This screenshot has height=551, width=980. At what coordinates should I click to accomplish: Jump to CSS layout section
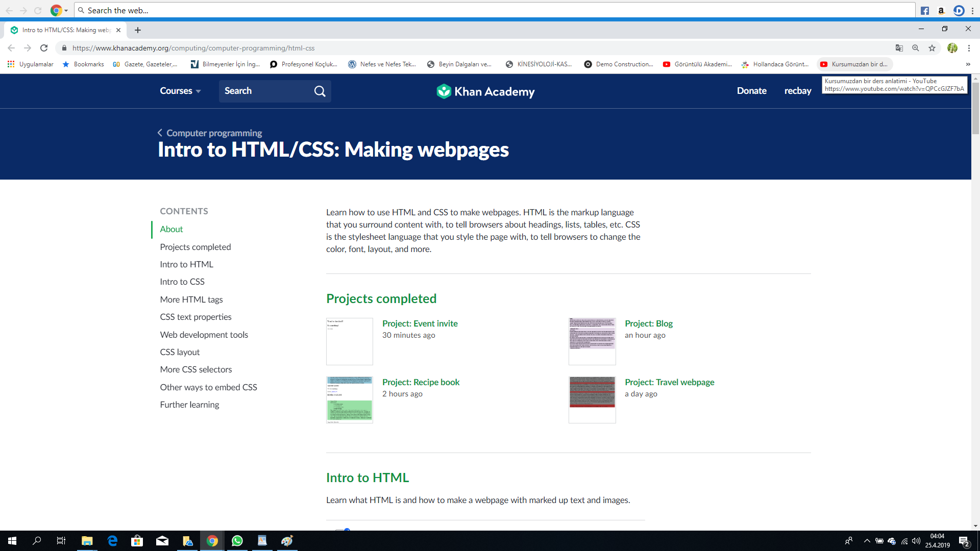point(180,352)
